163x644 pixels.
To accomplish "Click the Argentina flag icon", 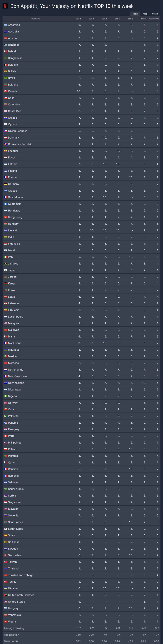I will click(x=5, y=25).
